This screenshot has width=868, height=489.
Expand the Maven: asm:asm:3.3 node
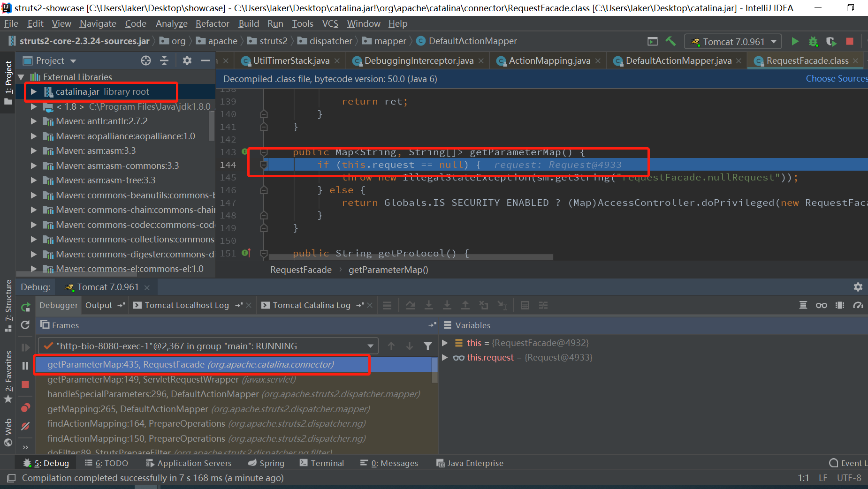tap(33, 150)
